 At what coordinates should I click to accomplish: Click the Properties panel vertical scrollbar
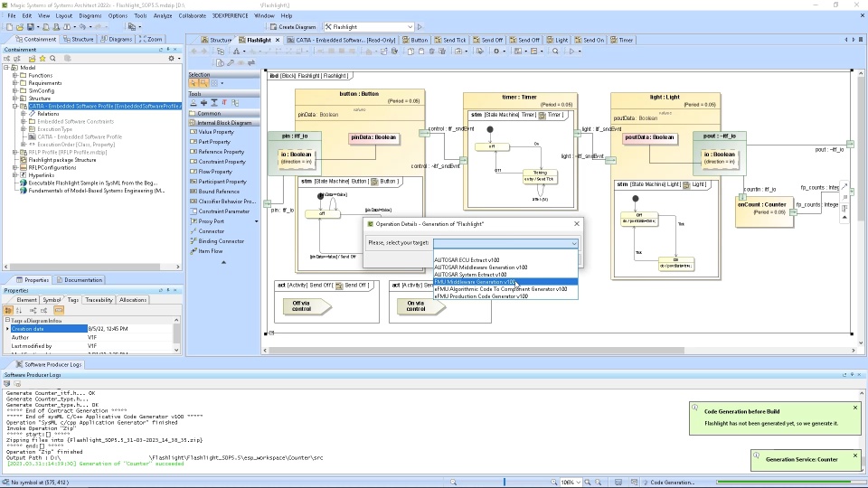176,333
